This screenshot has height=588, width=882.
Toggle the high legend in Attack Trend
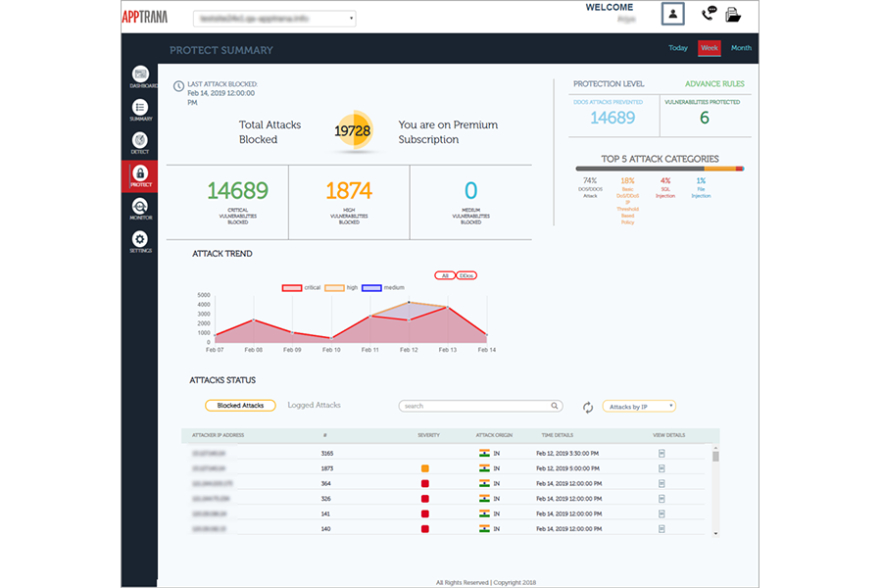334,287
